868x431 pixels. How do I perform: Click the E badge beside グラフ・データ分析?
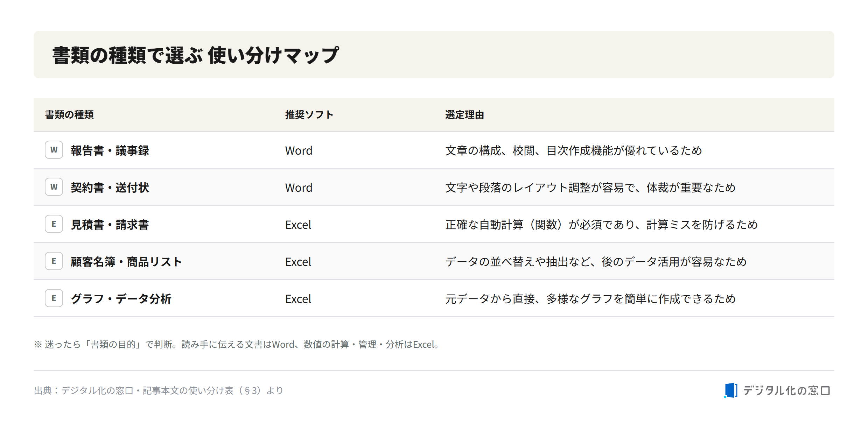(54, 298)
